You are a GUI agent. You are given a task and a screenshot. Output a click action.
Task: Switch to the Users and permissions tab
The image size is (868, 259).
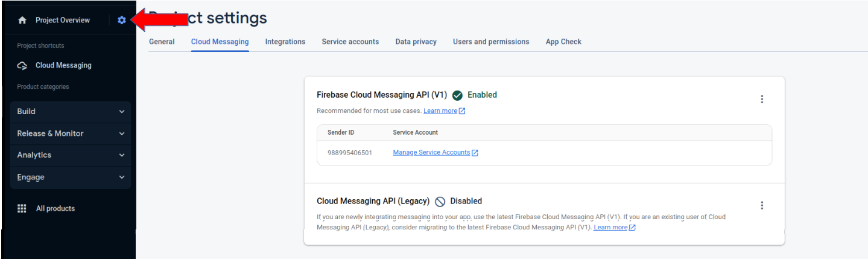(x=491, y=42)
